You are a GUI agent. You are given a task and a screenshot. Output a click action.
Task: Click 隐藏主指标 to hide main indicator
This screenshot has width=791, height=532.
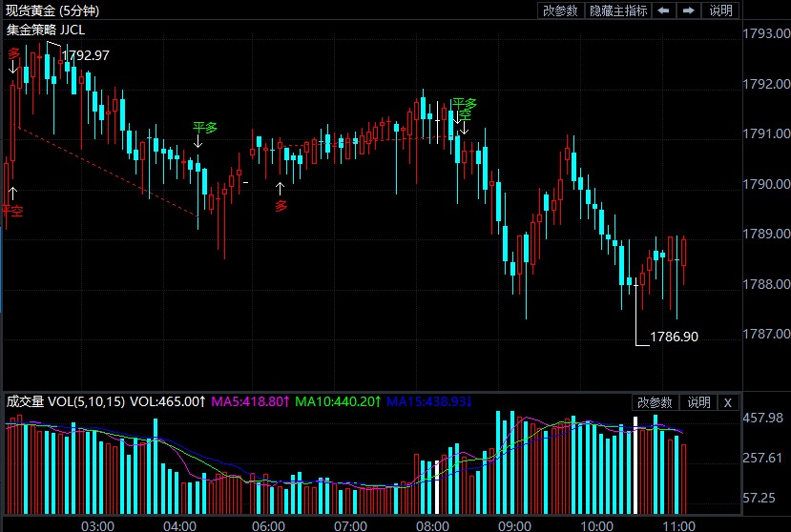[618, 10]
